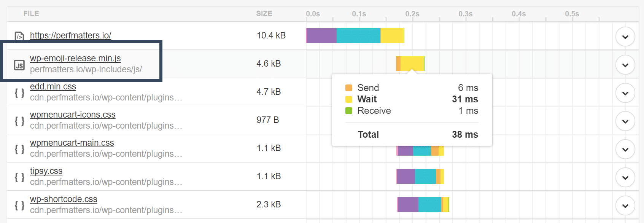
Task: Click the stylesheet braces icon for tipsy.css
Action: coord(19,176)
